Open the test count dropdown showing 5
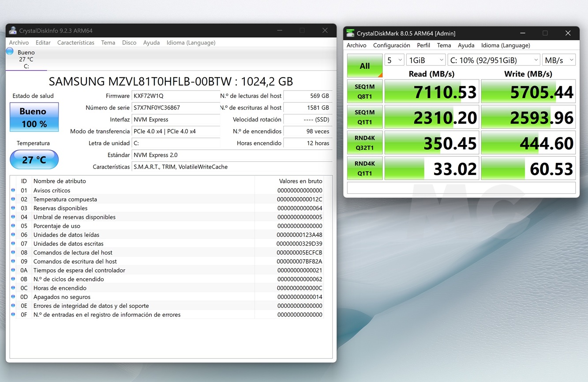588x382 pixels. pyautogui.click(x=394, y=59)
